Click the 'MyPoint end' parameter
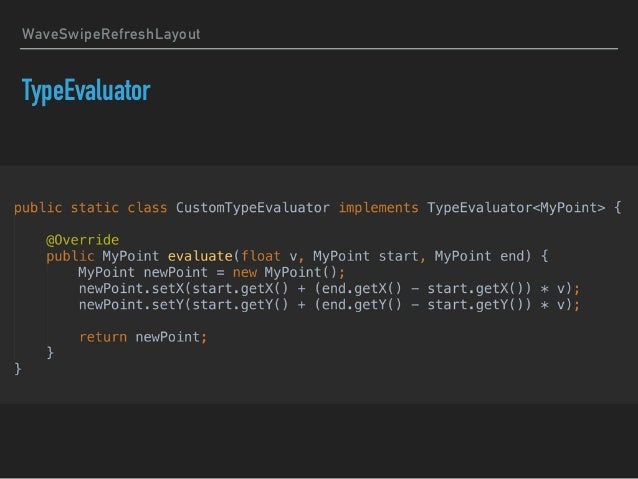This screenshot has height=479, width=638. 479,256
